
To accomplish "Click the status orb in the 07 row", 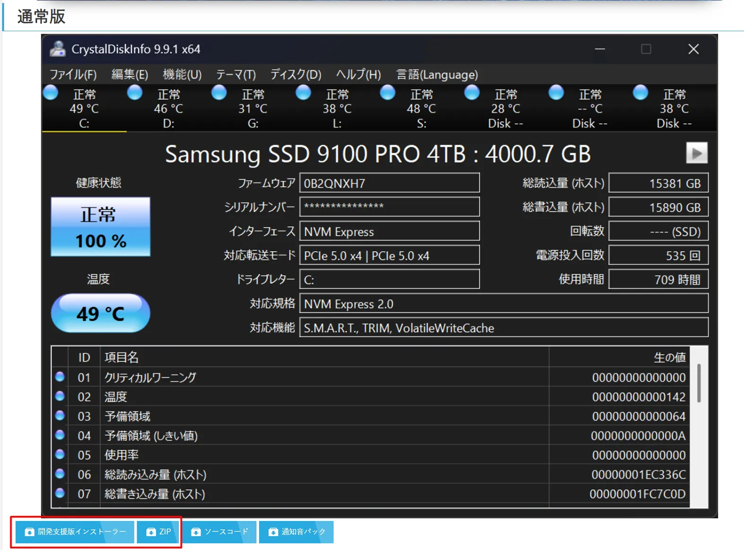I will [x=60, y=493].
